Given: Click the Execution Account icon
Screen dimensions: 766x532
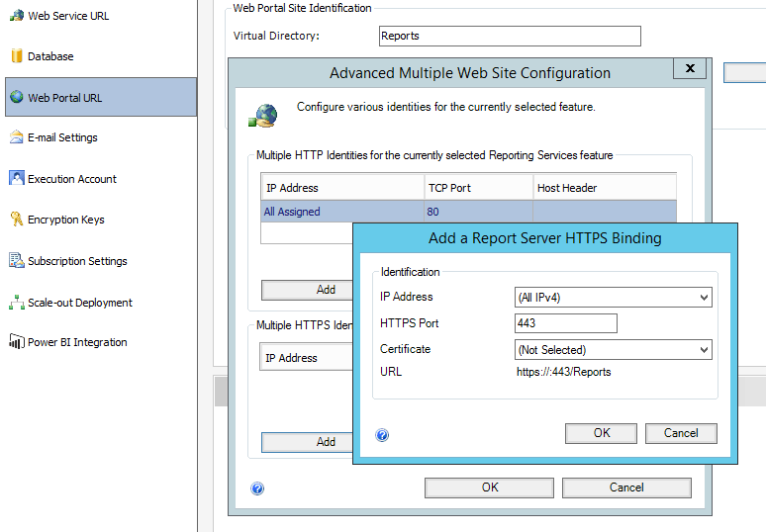Looking at the screenshot, I should click(x=17, y=179).
